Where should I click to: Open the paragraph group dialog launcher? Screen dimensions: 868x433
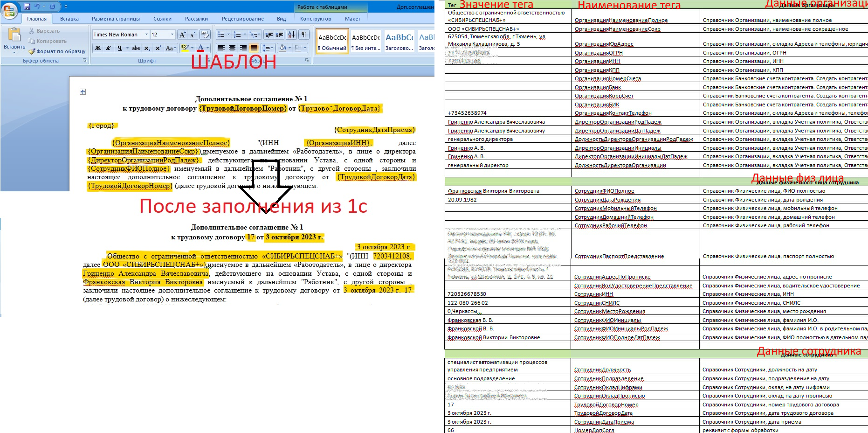[x=307, y=61]
